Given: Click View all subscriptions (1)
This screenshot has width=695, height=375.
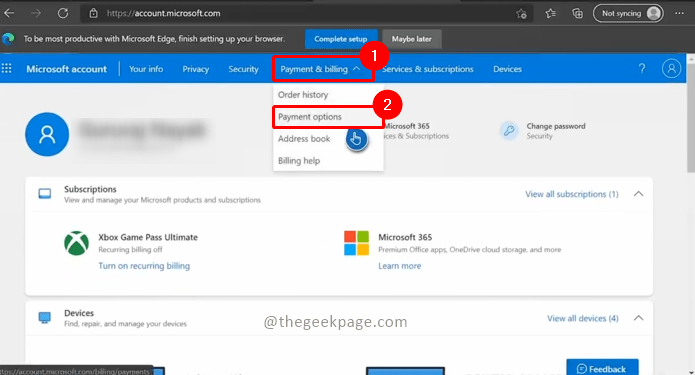Looking at the screenshot, I should (x=572, y=194).
